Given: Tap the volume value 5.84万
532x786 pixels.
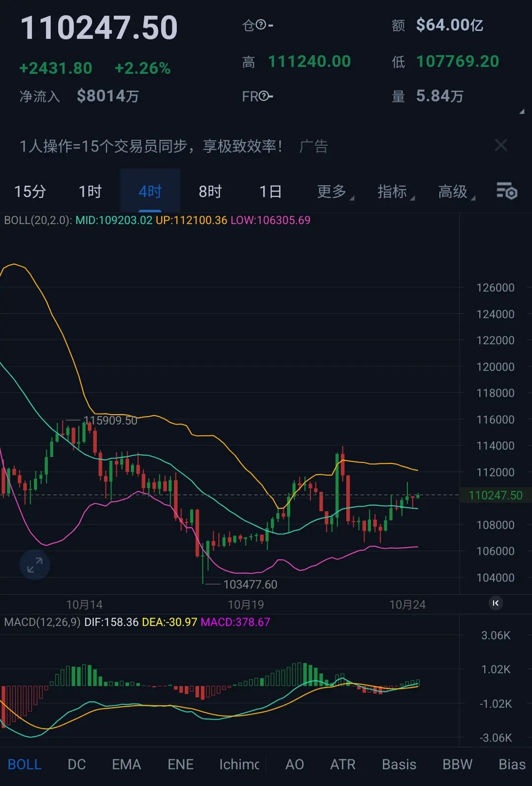Looking at the screenshot, I should 440,96.
